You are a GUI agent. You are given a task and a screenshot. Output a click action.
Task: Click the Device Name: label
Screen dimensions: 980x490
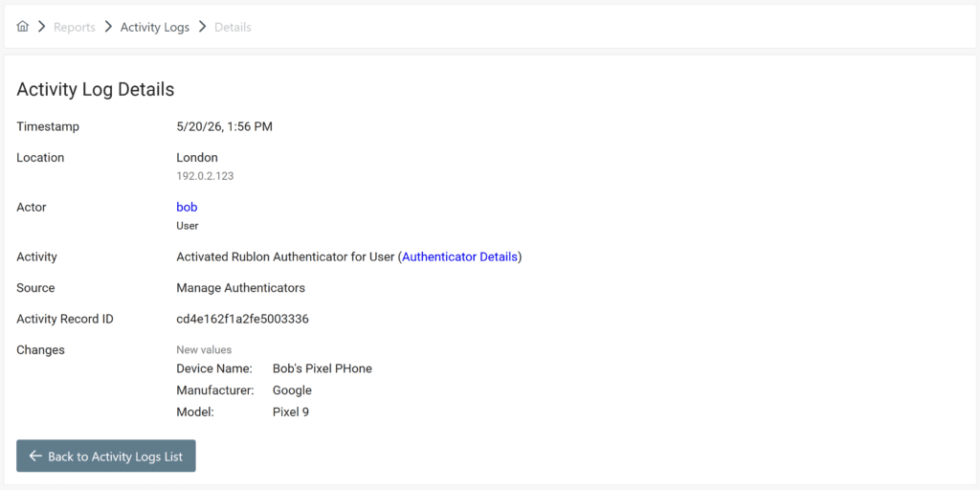tap(214, 368)
